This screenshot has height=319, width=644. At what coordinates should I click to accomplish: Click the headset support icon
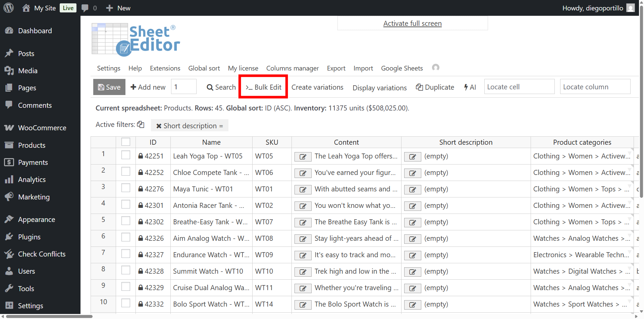pyautogui.click(x=435, y=67)
